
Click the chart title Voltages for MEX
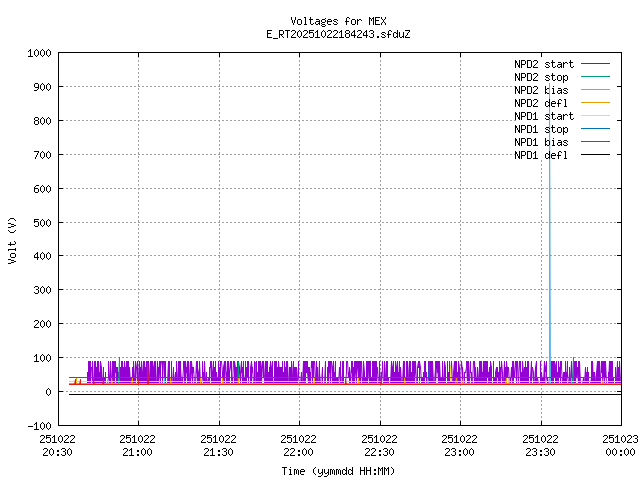tap(338, 21)
